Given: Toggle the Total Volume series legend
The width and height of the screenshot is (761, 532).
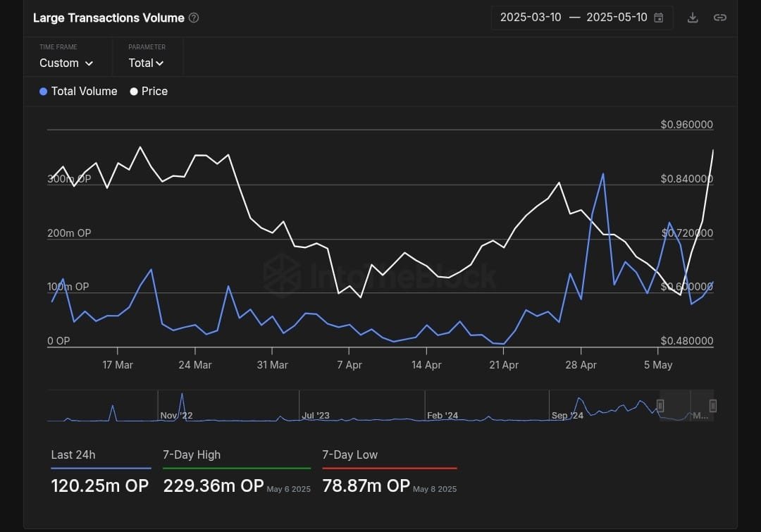Looking at the screenshot, I should pos(78,92).
